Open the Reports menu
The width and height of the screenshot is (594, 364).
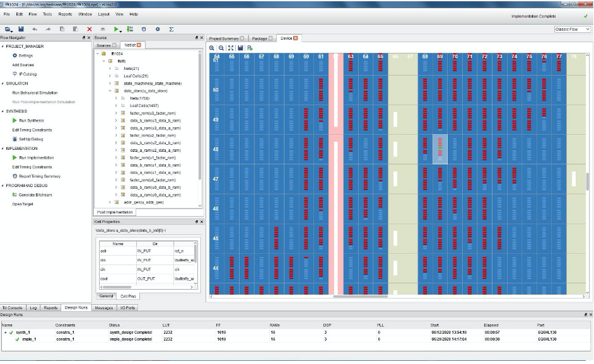point(65,14)
